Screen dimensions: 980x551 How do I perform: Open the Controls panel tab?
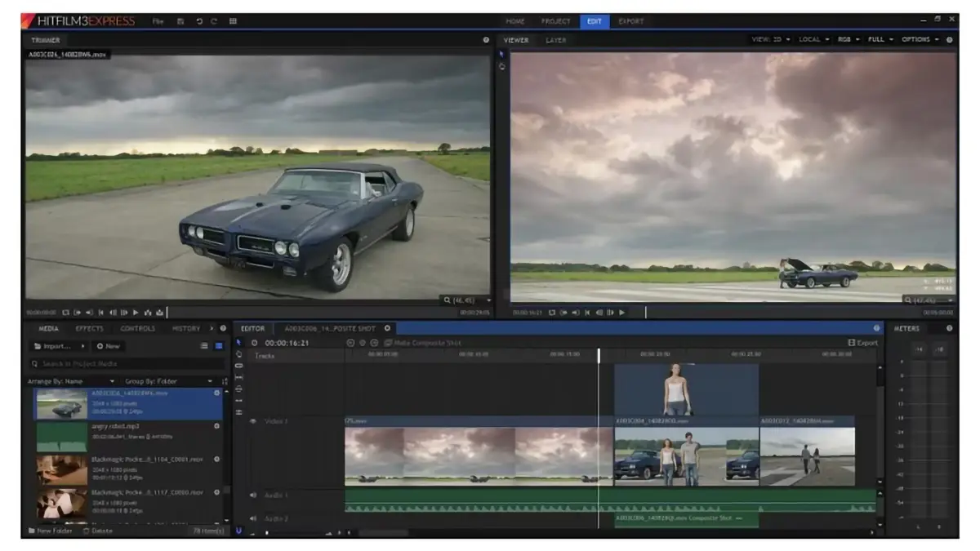(137, 329)
